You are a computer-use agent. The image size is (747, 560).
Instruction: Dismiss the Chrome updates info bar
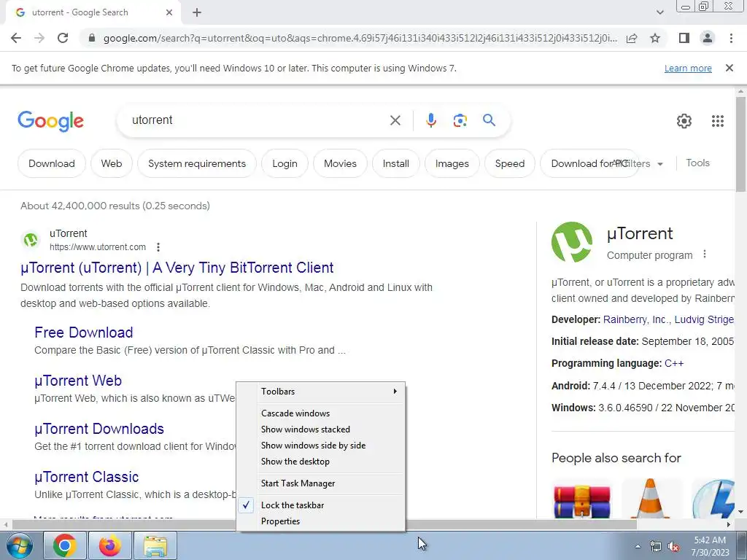click(x=729, y=68)
